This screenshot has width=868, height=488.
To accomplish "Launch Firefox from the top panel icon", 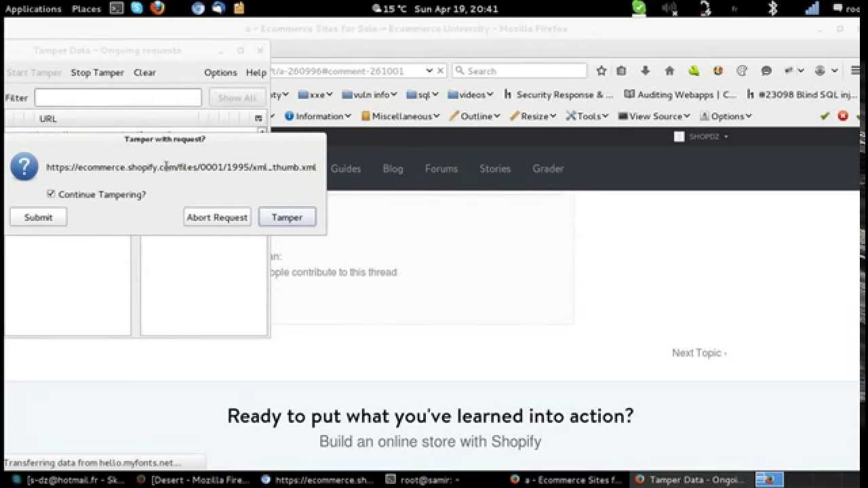I will (x=157, y=9).
